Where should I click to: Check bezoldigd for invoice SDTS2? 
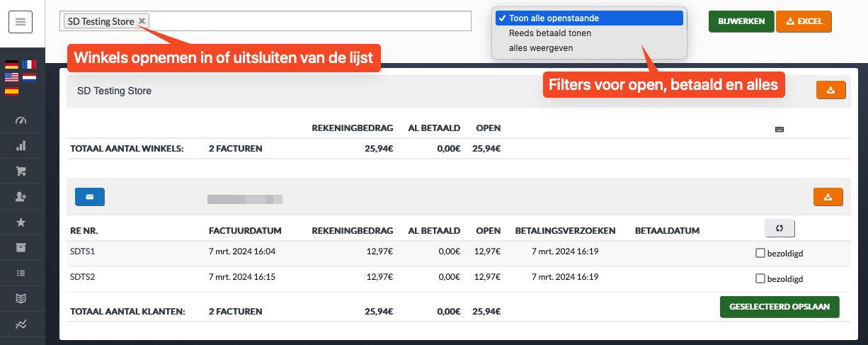pos(760,278)
